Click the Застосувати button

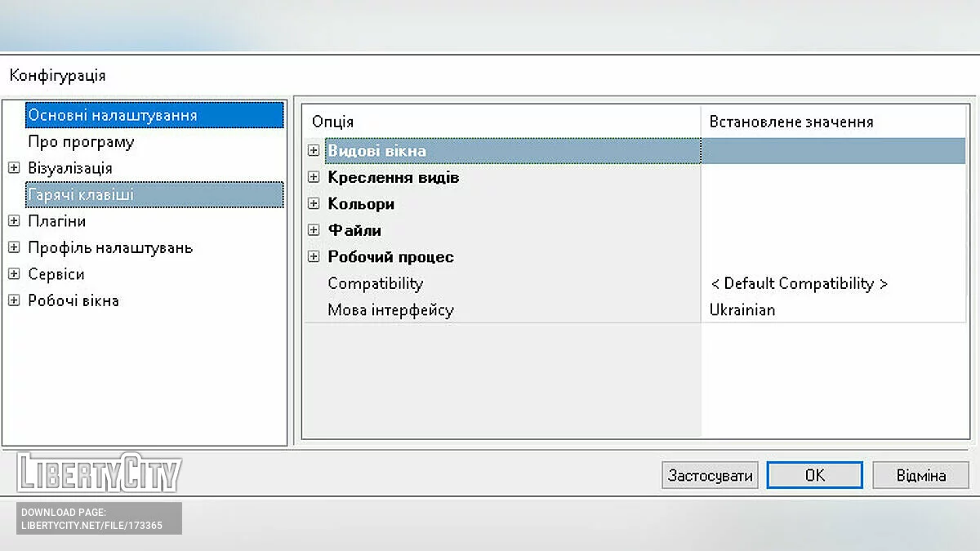coord(709,474)
